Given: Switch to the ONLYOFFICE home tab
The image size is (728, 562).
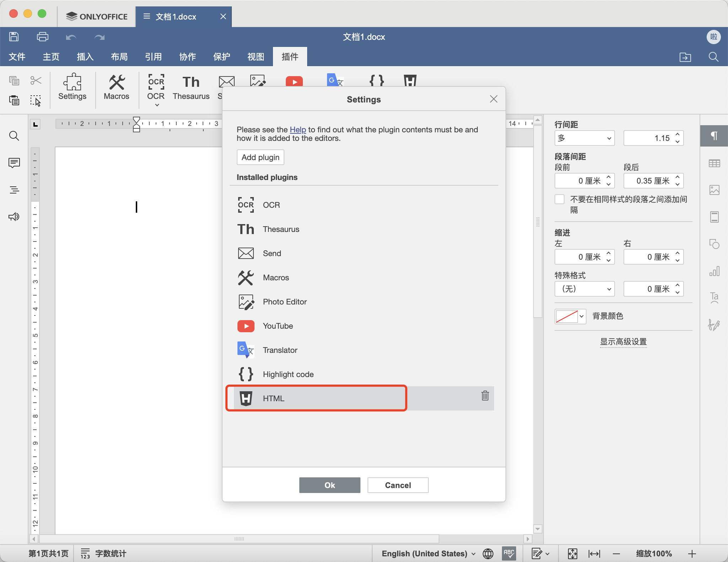Looking at the screenshot, I should coord(97,17).
